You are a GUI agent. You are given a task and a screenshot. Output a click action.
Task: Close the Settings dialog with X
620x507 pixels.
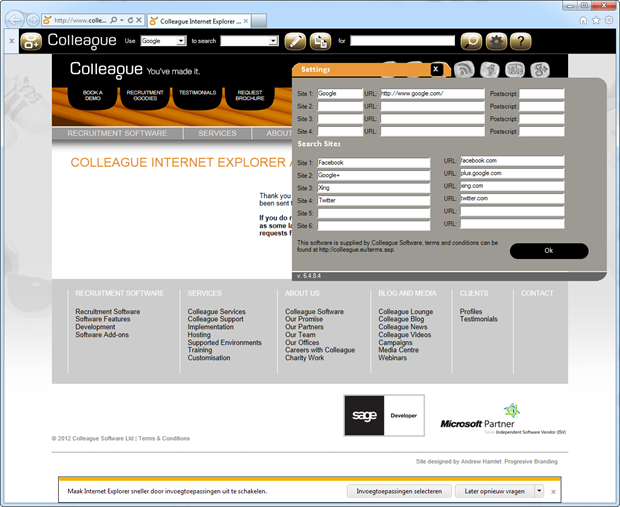pos(436,69)
